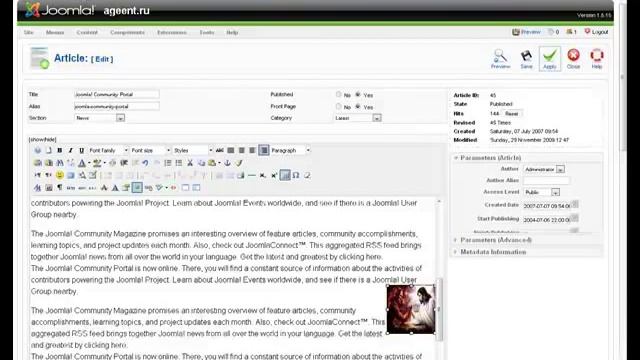Viewport: 640px width, 360px height.
Task: Open the Components menu
Action: click(x=127, y=32)
